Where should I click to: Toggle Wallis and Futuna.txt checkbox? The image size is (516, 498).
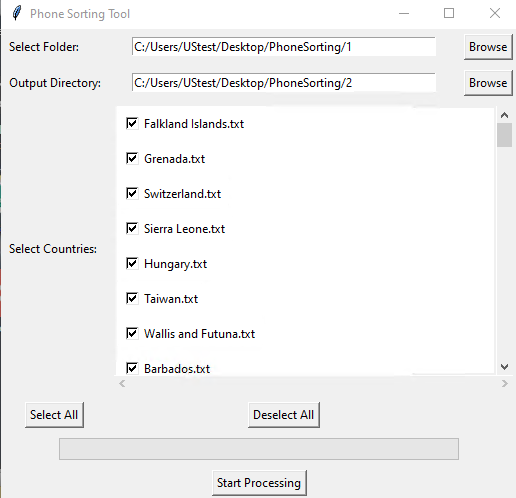point(132,334)
